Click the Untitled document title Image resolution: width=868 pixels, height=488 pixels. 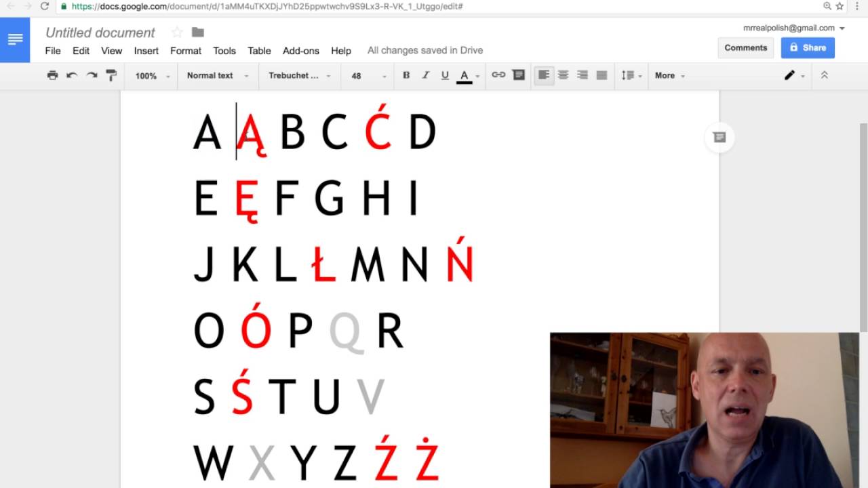(x=100, y=33)
